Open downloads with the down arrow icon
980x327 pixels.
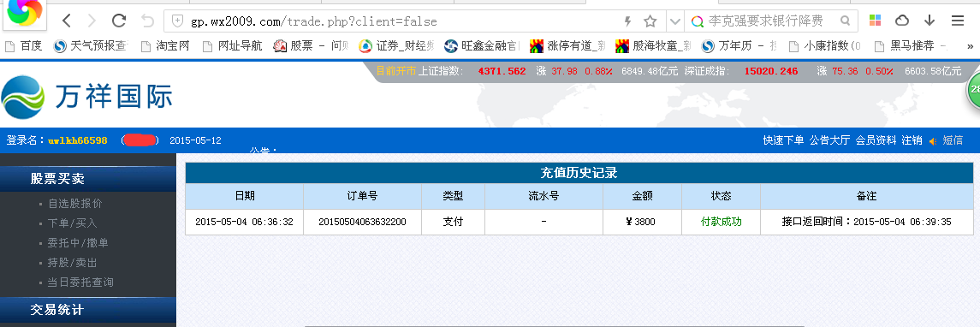tap(930, 21)
